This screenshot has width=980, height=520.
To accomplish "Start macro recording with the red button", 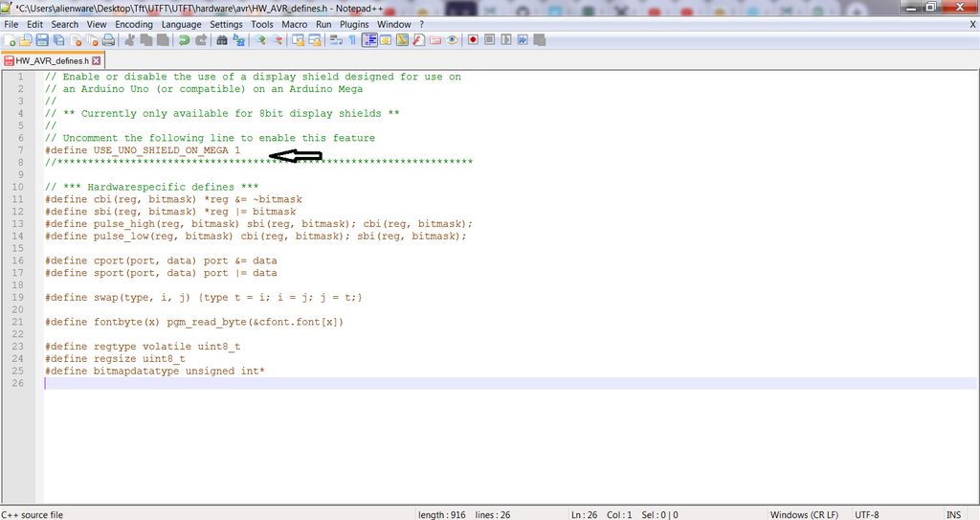I will point(473,40).
